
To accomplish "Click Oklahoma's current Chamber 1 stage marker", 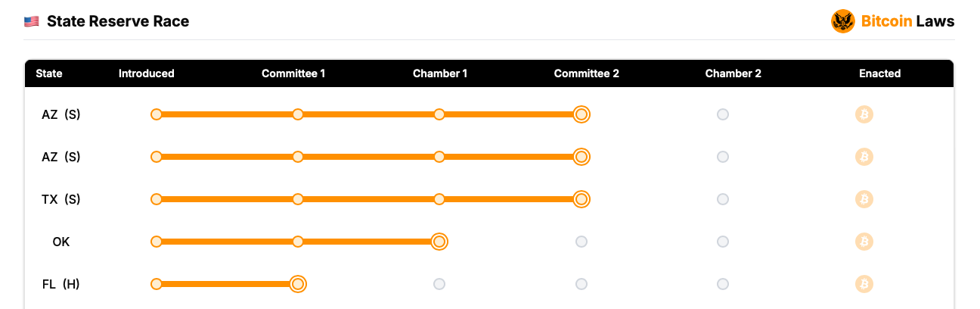I will [439, 242].
